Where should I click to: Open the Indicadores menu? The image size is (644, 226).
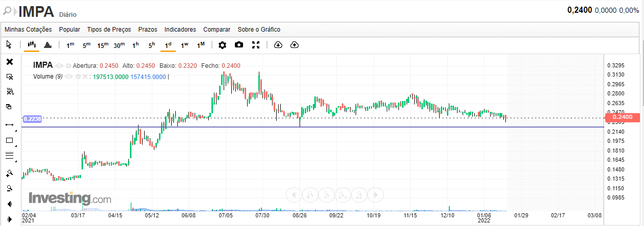pos(180,30)
